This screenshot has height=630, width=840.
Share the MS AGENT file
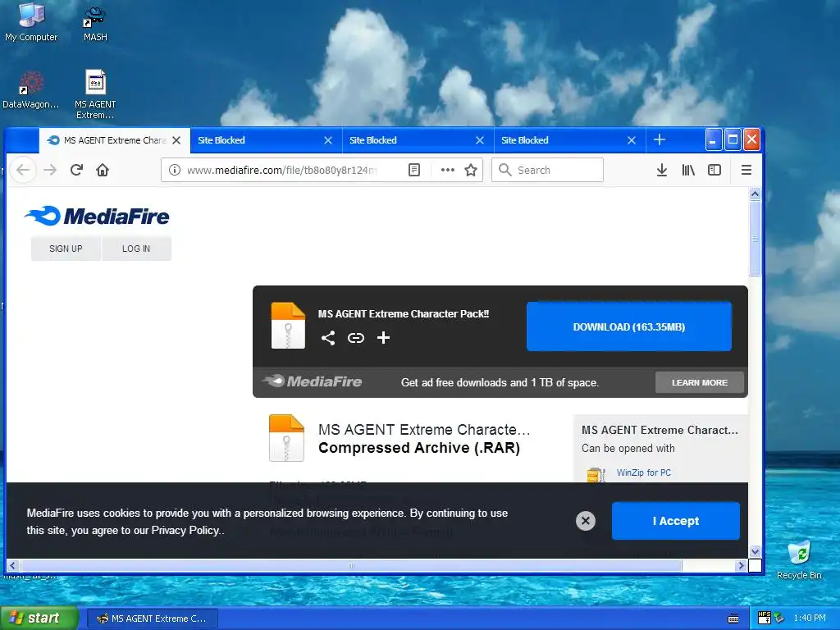tap(328, 337)
